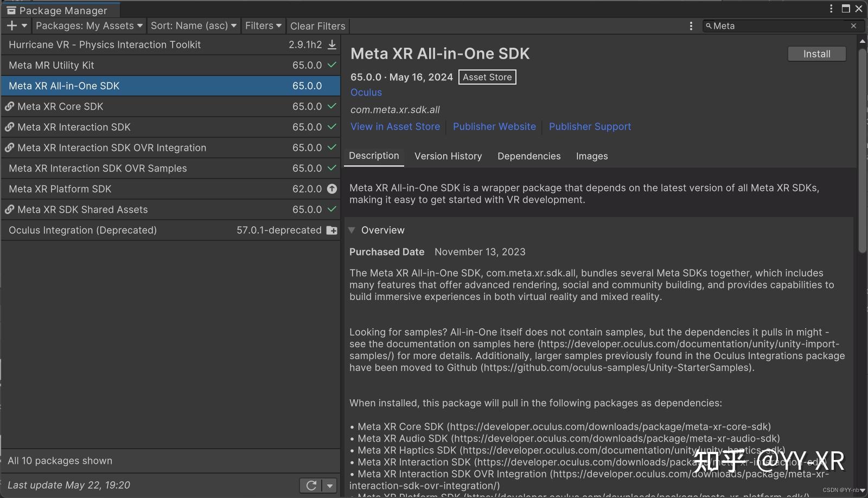Open View in Asset Store link
Viewport: 868px width, 498px height.
click(395, 126)
